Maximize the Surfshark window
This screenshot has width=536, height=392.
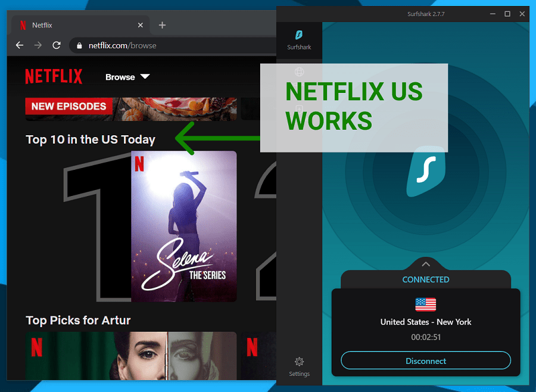(x=507, y=14)
